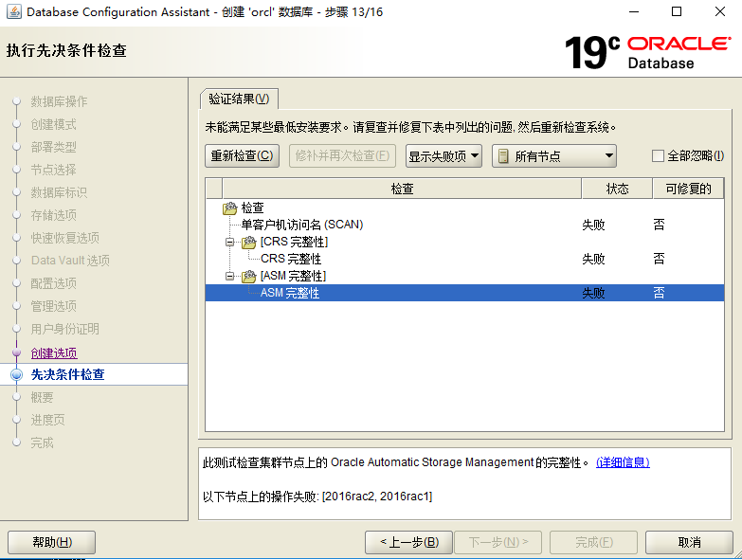This screenshot has height=560, width=742.
Task: Enable the 全部忽略 checkbox
Action: pos(658,156)
